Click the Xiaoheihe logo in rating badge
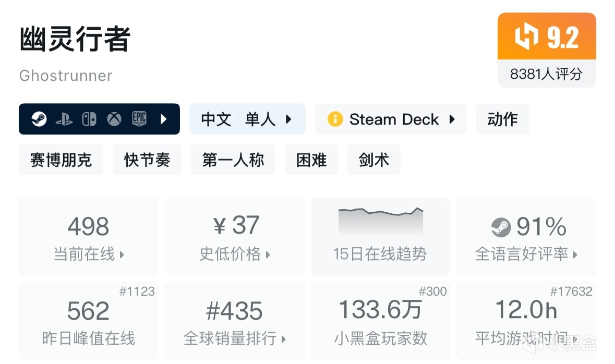 526,38
